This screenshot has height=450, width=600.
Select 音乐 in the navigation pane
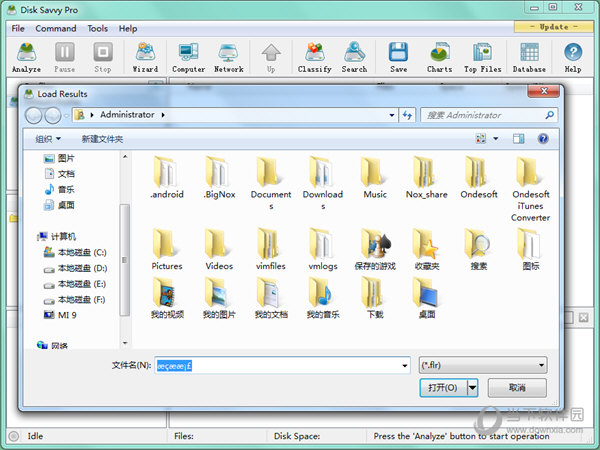(x=59, y=189)
